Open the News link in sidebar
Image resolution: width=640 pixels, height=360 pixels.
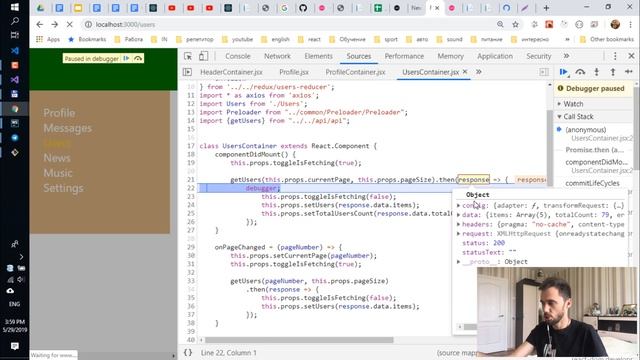tap(57, 158)
